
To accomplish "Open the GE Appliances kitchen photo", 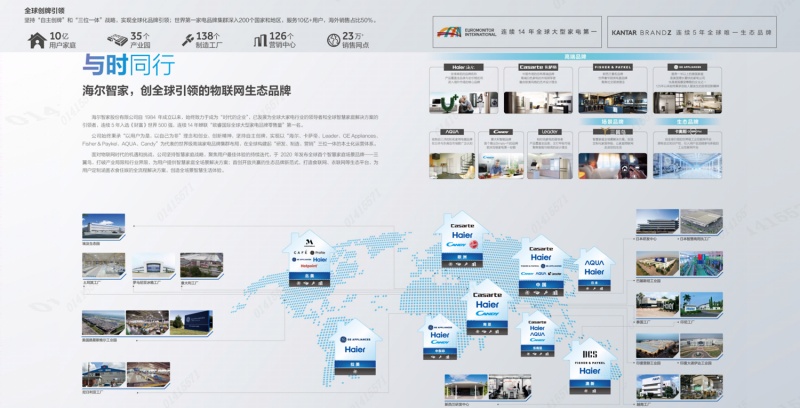I will tap(687, 103).
